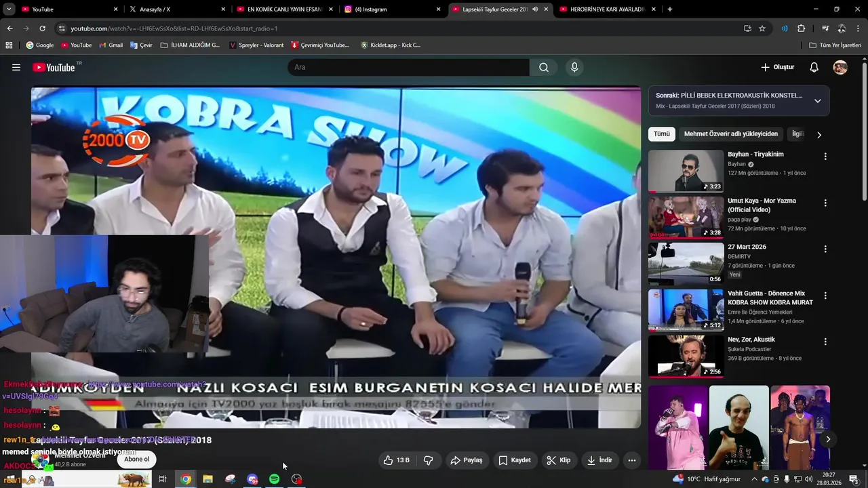
Task: Open weather widget showing 10°C Hafif yağmur
Action: 706,479
